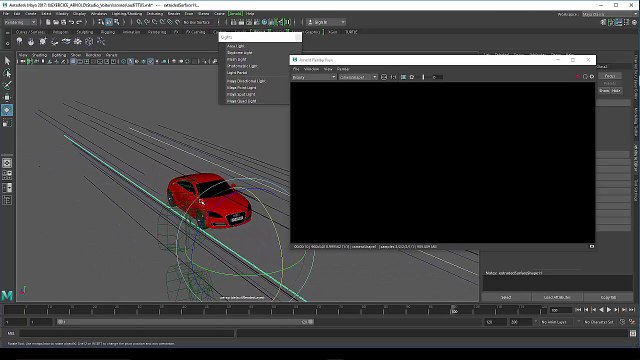
Task: Open the Create menu
Action: [x=31, y=13]
